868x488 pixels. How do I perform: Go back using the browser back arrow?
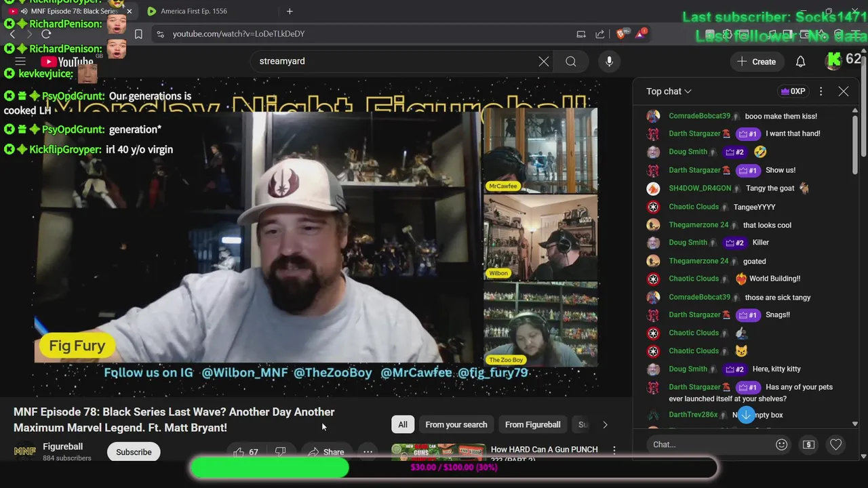(x=12, y=34)
